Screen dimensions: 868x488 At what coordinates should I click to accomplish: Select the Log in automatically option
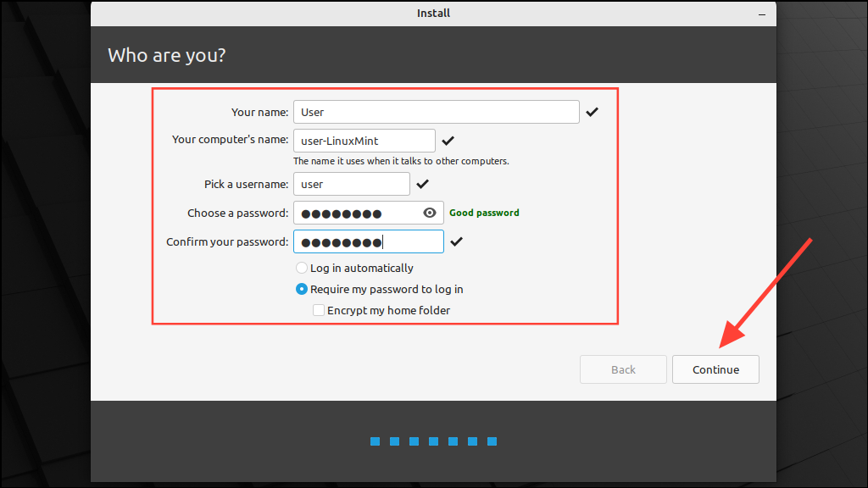point(302,268)
